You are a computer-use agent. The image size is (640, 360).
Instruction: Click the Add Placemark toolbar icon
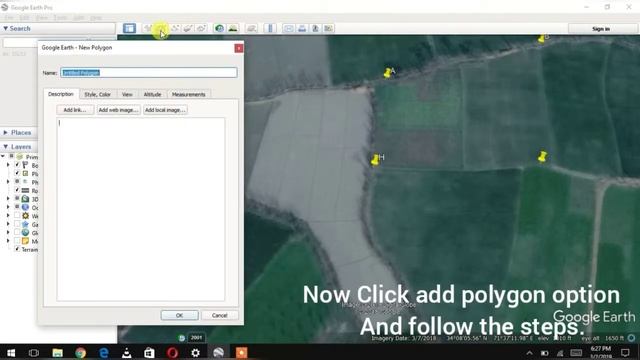148,28
